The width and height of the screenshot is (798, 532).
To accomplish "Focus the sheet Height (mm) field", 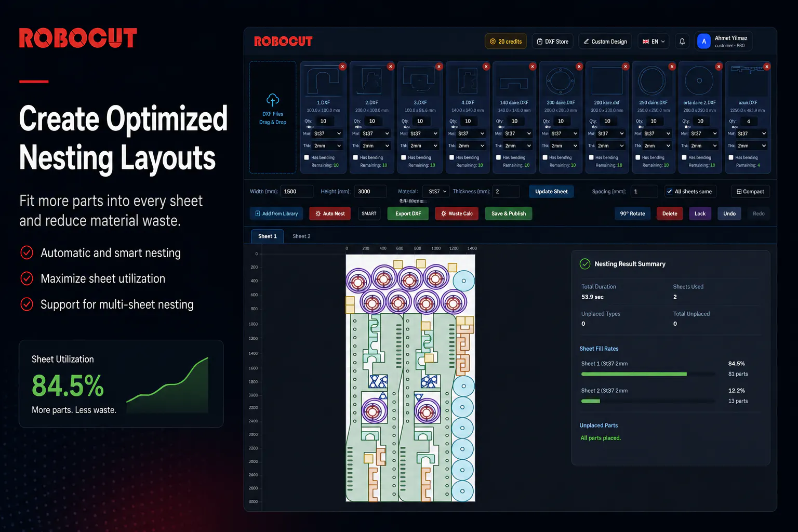I will coord(370,192).
